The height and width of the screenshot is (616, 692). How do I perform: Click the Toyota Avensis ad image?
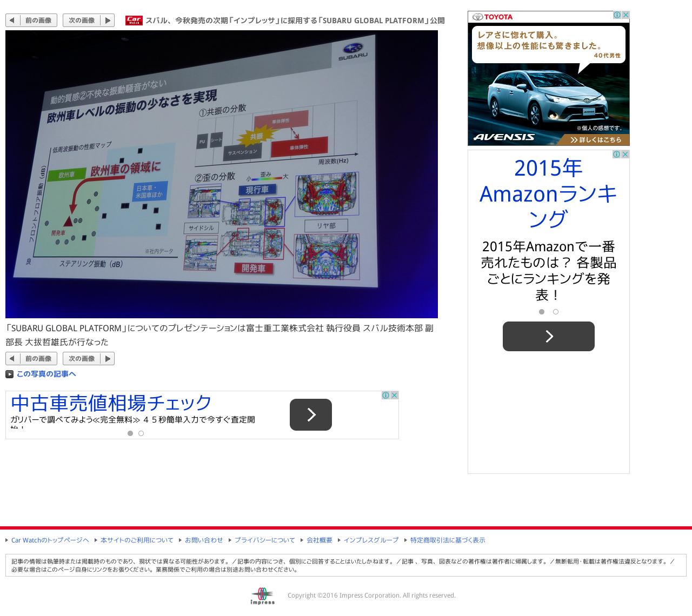pos(549,78)
